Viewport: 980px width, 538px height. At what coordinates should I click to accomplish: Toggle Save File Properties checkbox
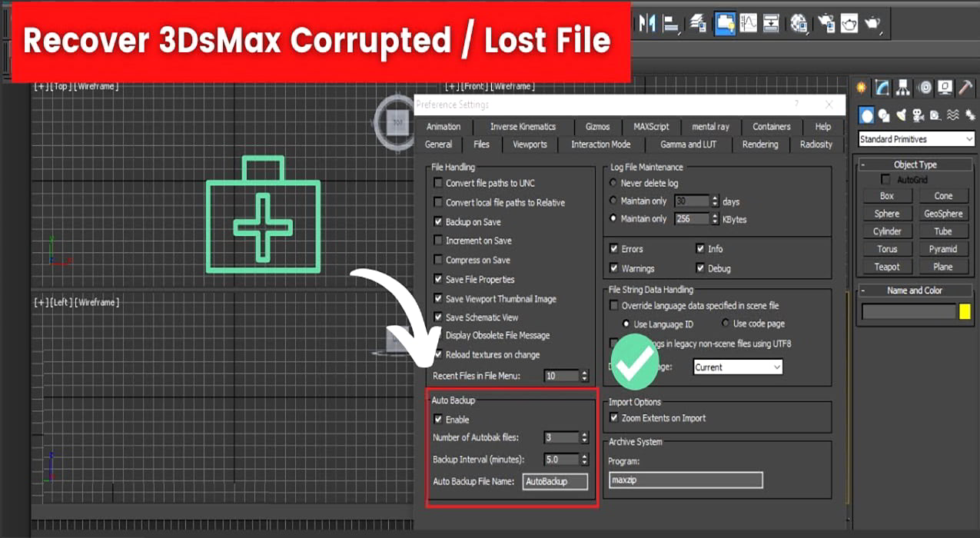click(438, 280)
